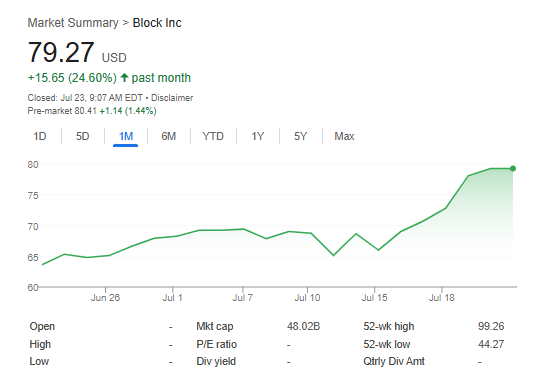Click the P/E ratio label

[217, 345]
